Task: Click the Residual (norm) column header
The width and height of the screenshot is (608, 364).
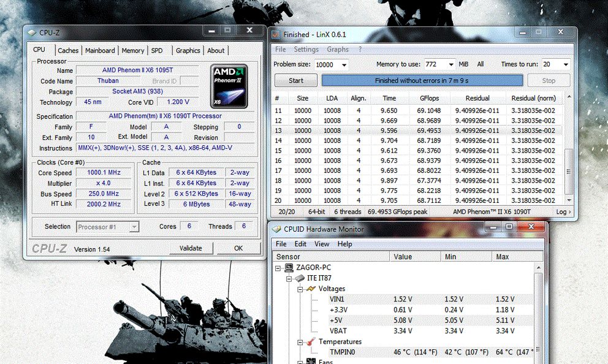Action: (x=534, y=99)
